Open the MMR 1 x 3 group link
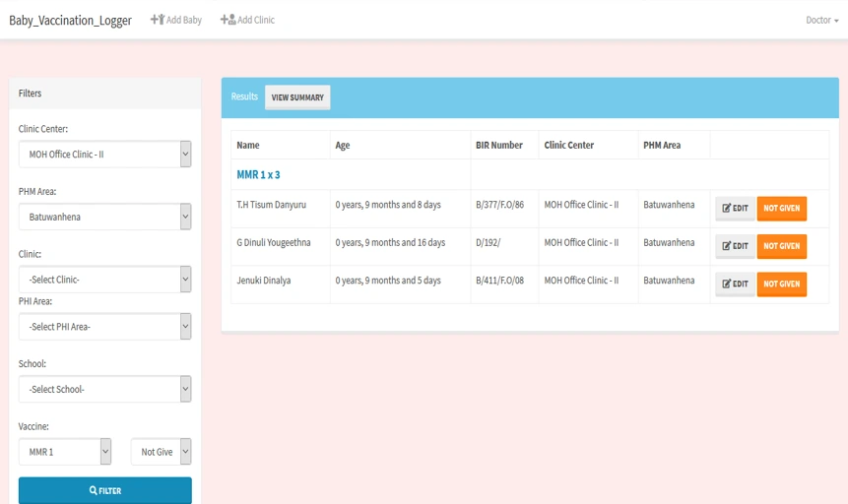 click(258, 175)
